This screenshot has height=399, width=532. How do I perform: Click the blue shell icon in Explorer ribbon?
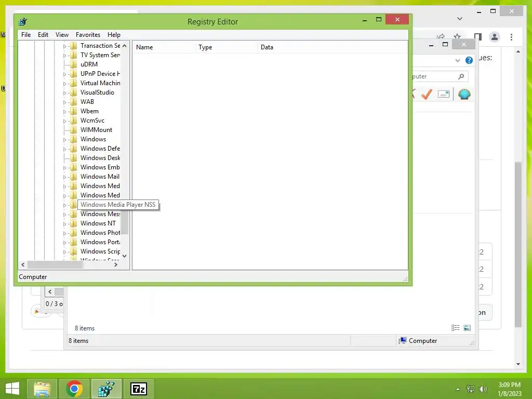[x=464, y=94]
